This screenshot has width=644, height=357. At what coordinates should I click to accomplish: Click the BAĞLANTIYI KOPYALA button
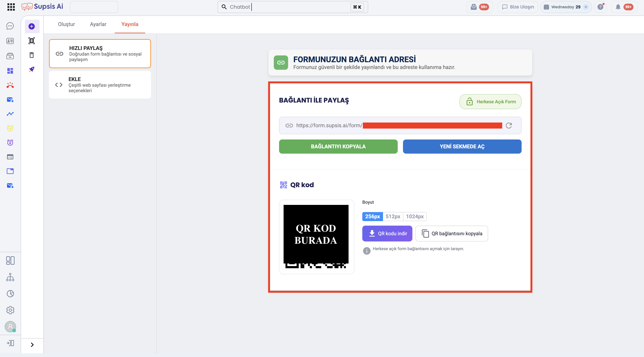[338, 146]
